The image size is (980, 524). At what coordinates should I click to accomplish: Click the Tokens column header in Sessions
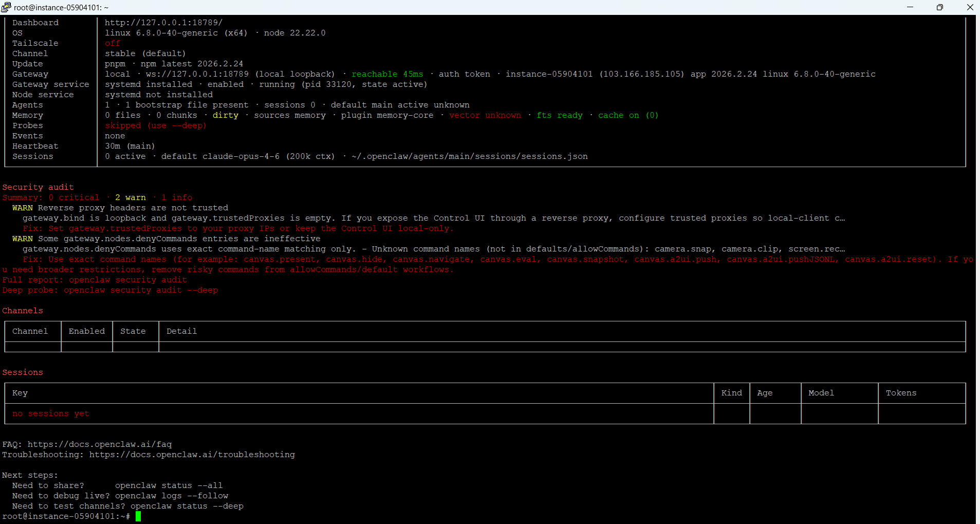coord(900,393)
